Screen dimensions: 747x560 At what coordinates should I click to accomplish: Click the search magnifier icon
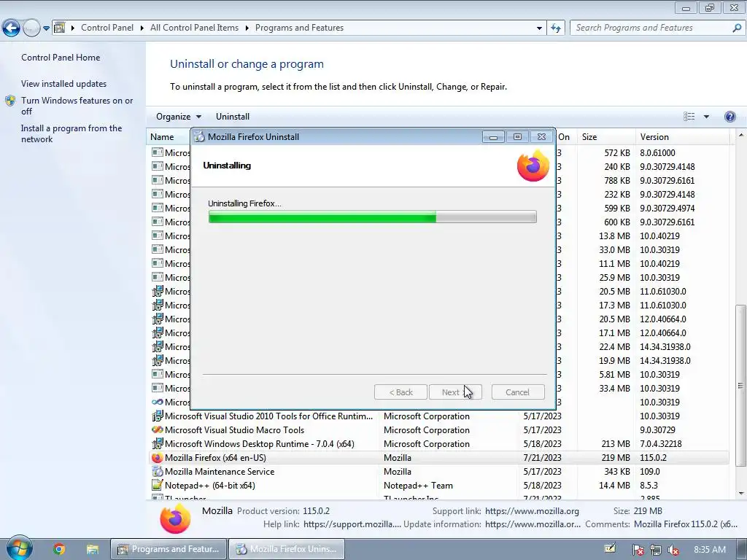coord(737,28)
